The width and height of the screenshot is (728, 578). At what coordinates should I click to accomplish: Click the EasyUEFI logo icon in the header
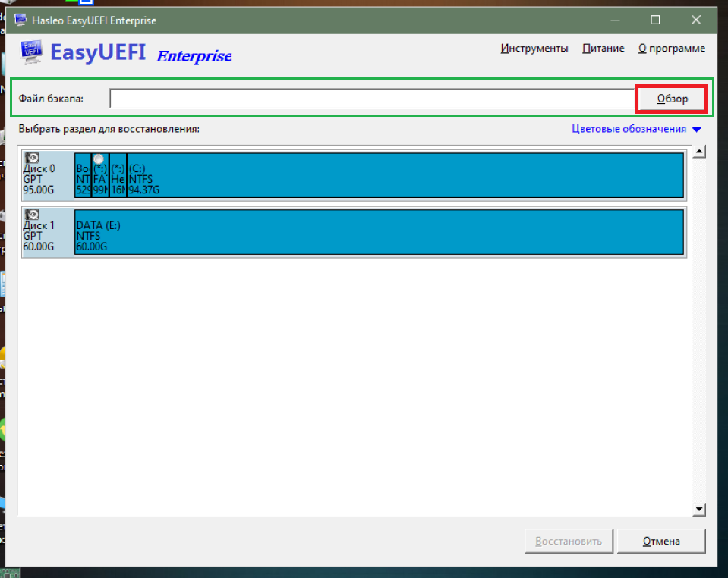coord(31,52)
